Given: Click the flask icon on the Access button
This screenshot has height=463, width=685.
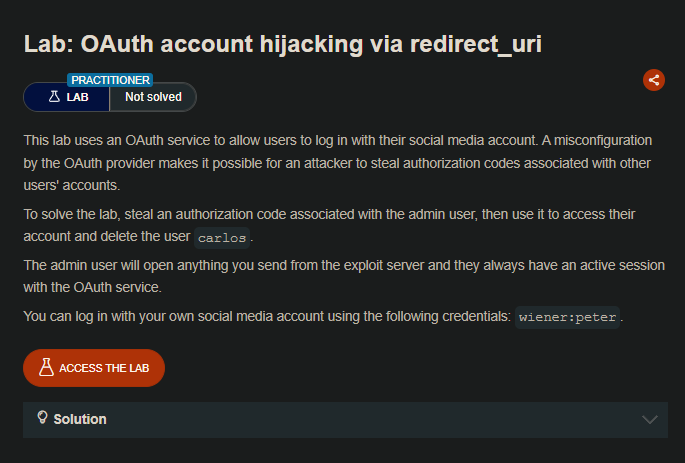Looking at the screenshot, I should coord(45,368).
